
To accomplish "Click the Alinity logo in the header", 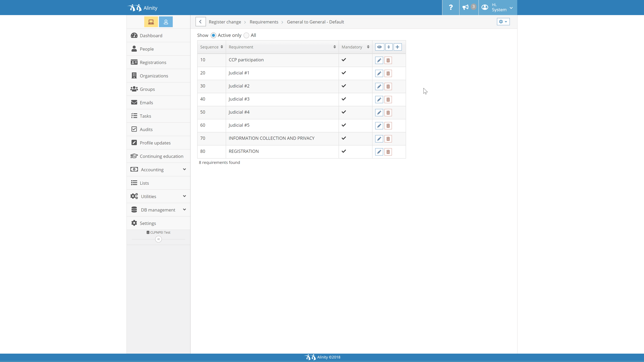I will click(143, 8).
